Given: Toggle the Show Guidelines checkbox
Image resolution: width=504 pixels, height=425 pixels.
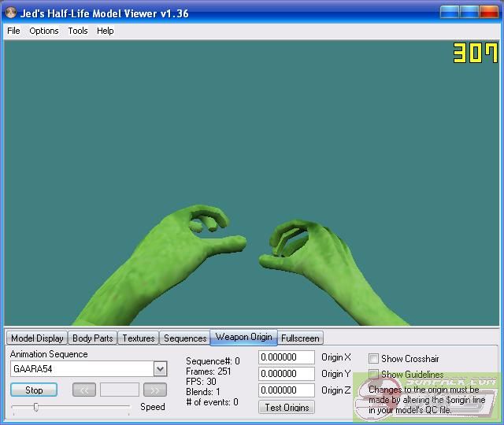Looking at the screenshot, I should coord(374,375).
